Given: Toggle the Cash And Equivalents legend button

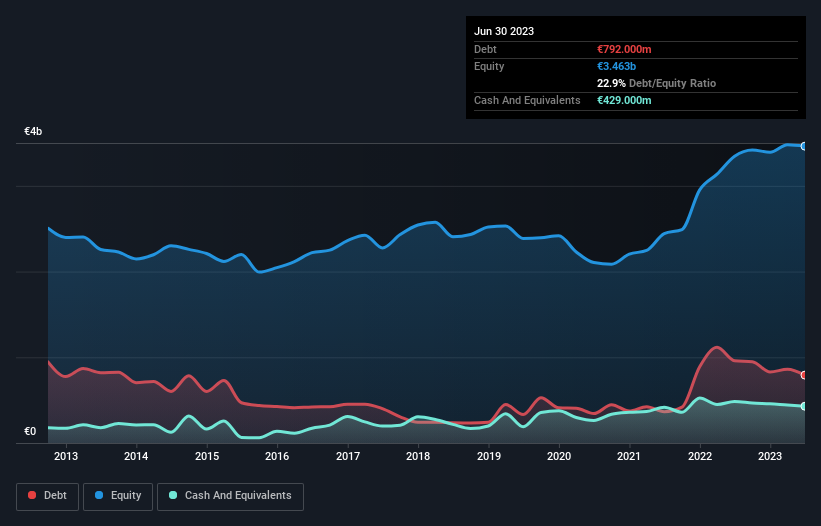Looking at the screenshot, I should coord(230,496).
